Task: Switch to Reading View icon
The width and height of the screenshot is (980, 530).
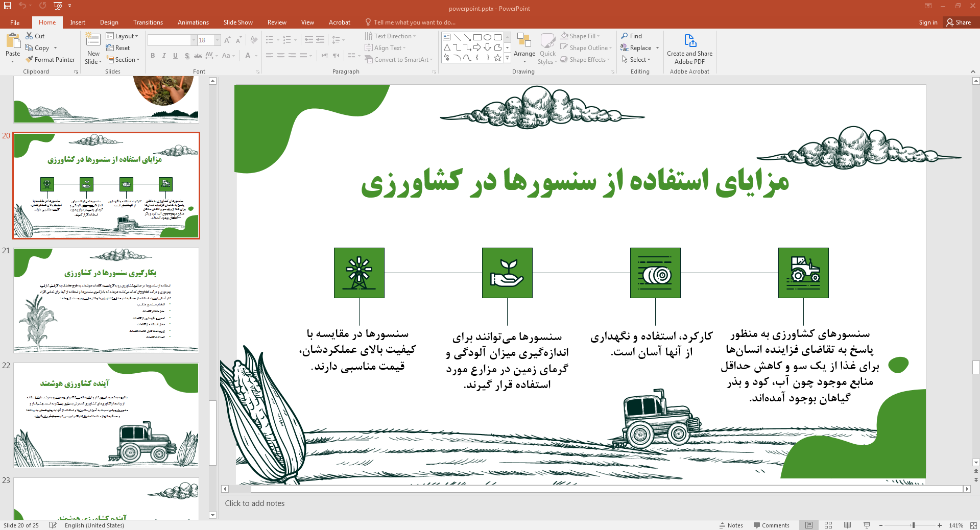Action: 847,525
